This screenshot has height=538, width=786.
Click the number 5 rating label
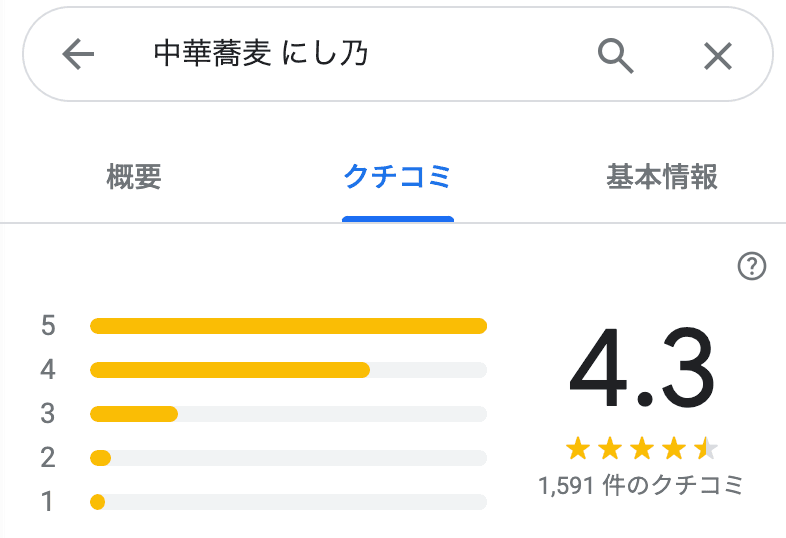click(48, 325)
